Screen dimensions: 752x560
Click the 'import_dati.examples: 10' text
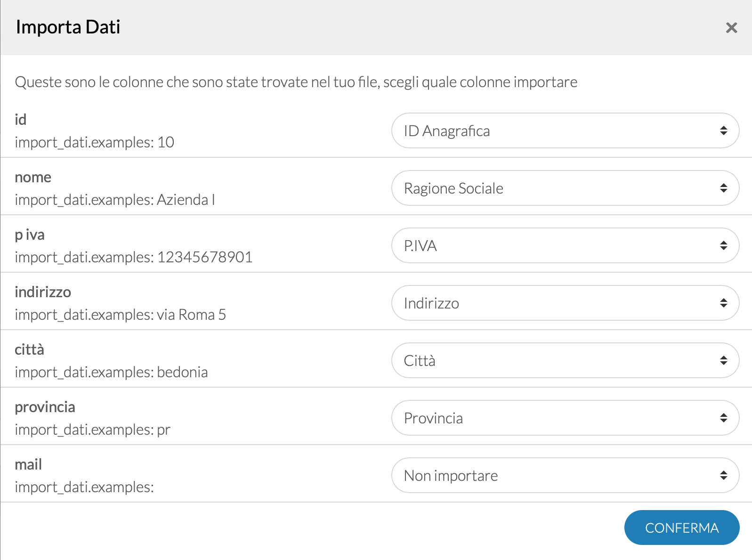[94, 142]
